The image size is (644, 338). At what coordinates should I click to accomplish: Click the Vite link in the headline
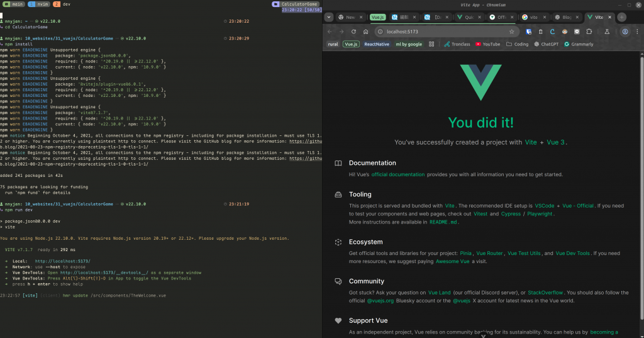coord(531,142)
